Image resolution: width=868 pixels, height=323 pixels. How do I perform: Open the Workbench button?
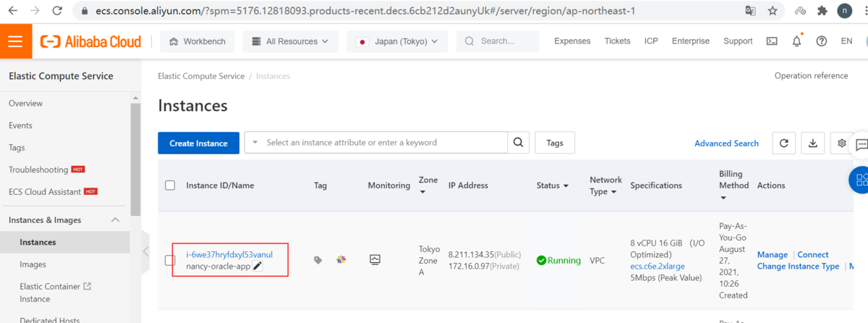point(197,41)
